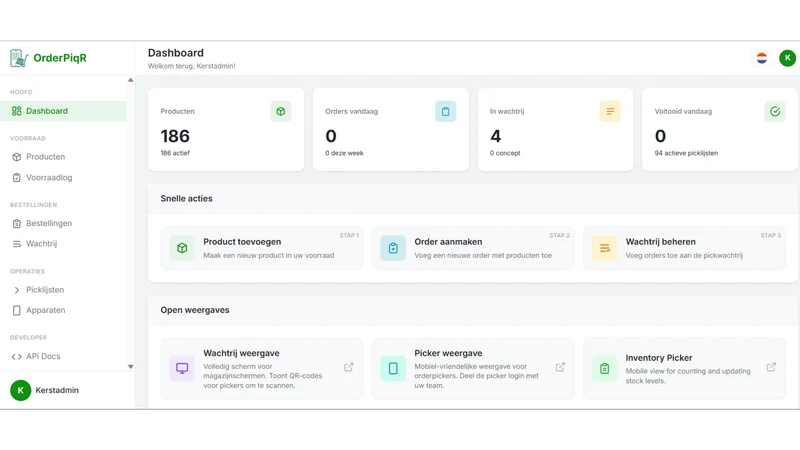The width and height of the screenshot is (800, 450).
Task: Click the blue clipboard icon in the Orders vandaag card
Action: [x=445, y=111]
